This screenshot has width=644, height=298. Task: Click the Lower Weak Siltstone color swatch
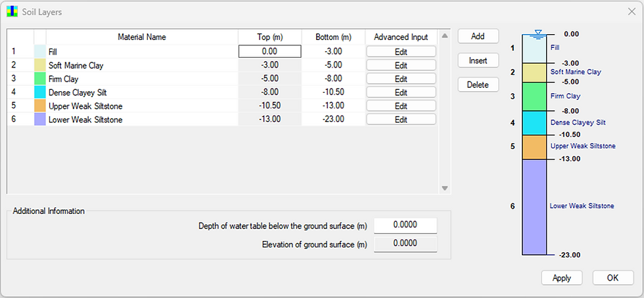point(39,119)
